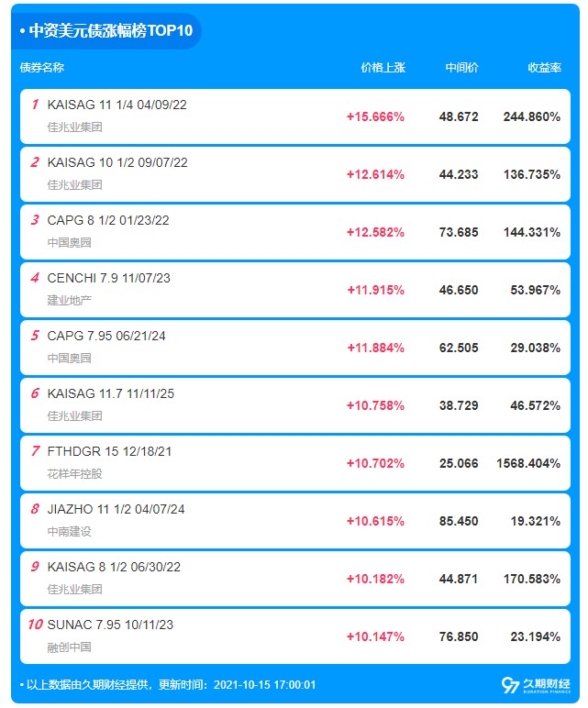Screen dimensions: 588x708
Task: Sort by the 价格上涨 column header
Action: click(383, 68)
